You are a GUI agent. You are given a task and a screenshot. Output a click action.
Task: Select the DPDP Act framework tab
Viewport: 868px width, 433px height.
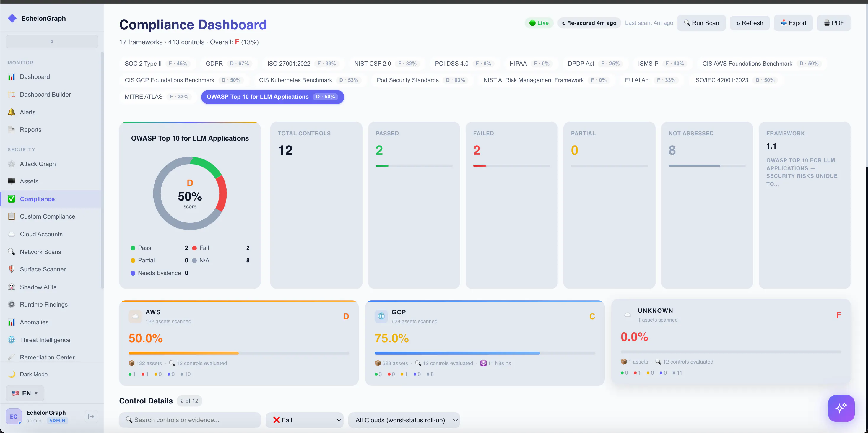[x=594, y=64]
